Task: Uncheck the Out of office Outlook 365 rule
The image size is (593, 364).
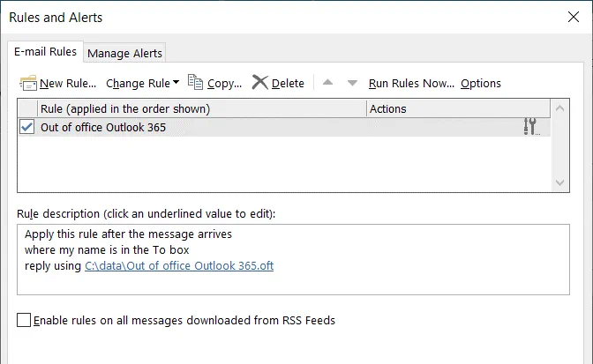Action: (x=26, y=127)
